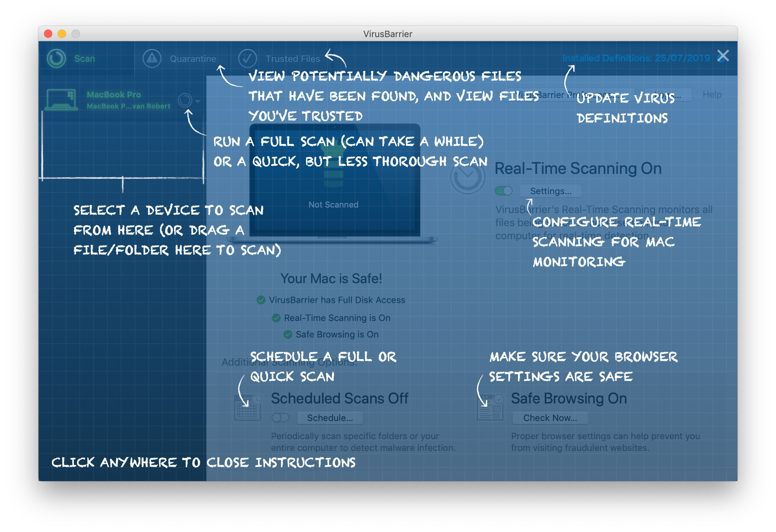Viewport: 776px width, 532px height.
Task: Minimize the VirusBarrier window with yellow button
Action: 62,34
